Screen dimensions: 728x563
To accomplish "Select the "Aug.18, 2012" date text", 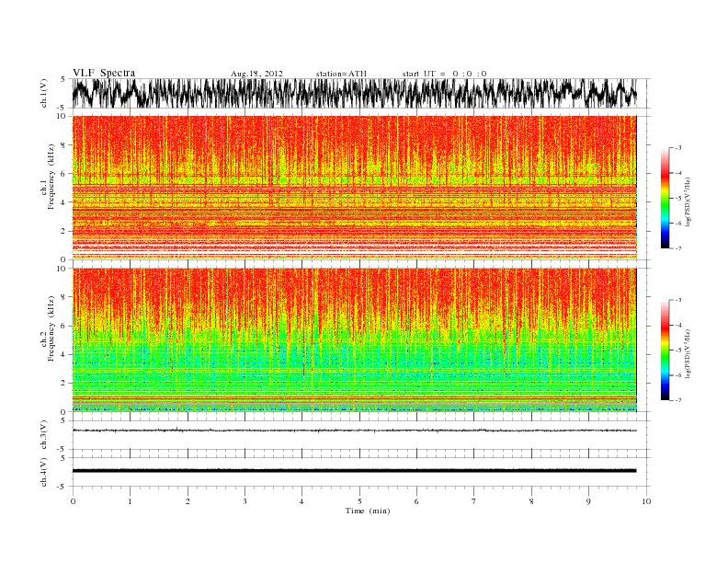I will pyautogui.click(x=256, y=74).
